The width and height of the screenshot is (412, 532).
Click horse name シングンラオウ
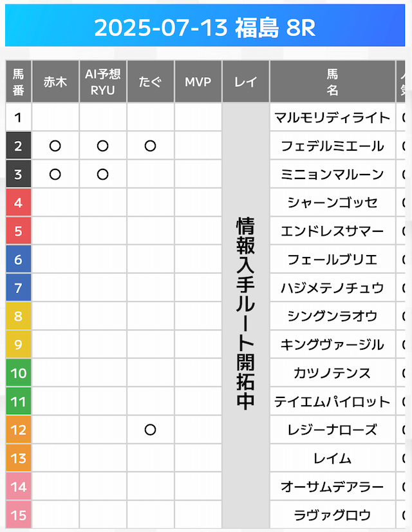click(x=332, y=316)
